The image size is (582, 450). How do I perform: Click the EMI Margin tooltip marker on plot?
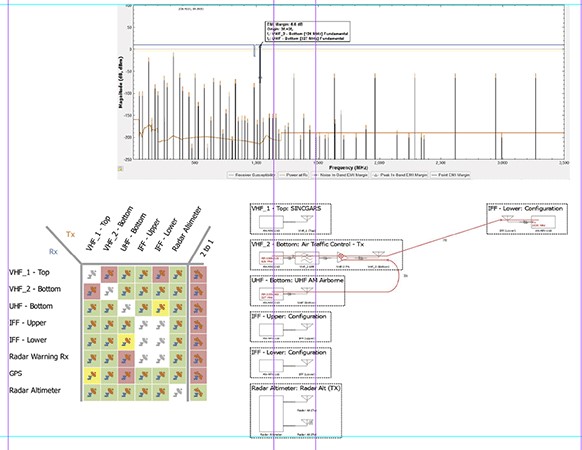click(x=307, y=31)
